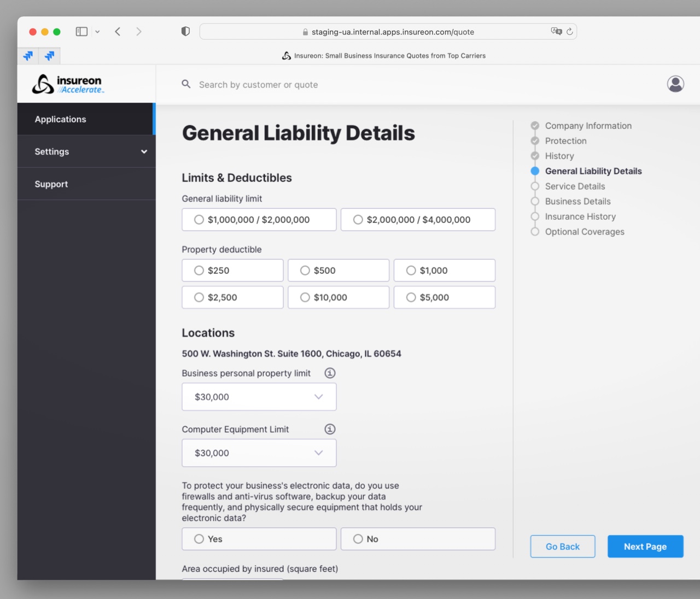
Task: Open Applications in the sidebar
Action: [x=86, y=119]
